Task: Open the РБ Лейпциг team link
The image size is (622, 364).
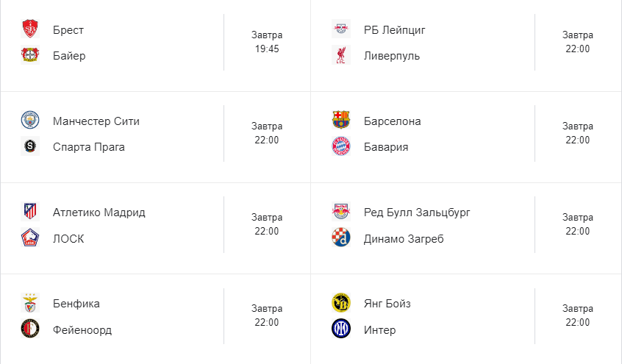Action: 394,30
